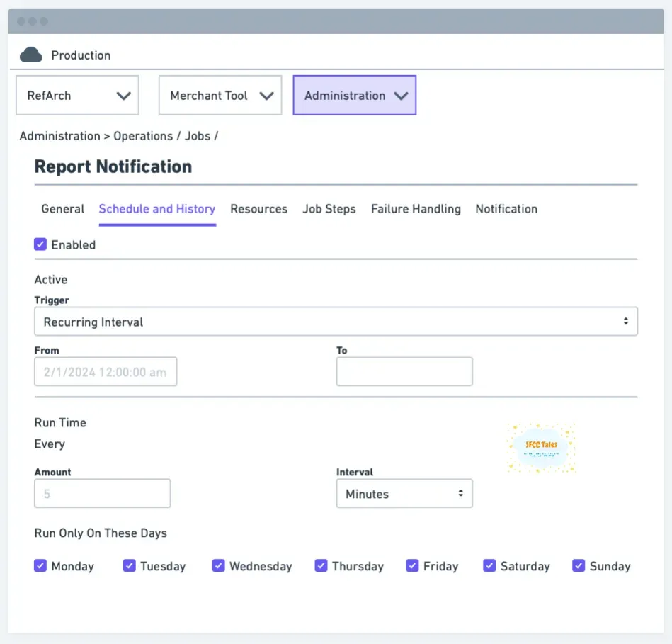The image size is (672, 644).
Task: Click the Operations breadcrumb link
Action: [143, 136]
